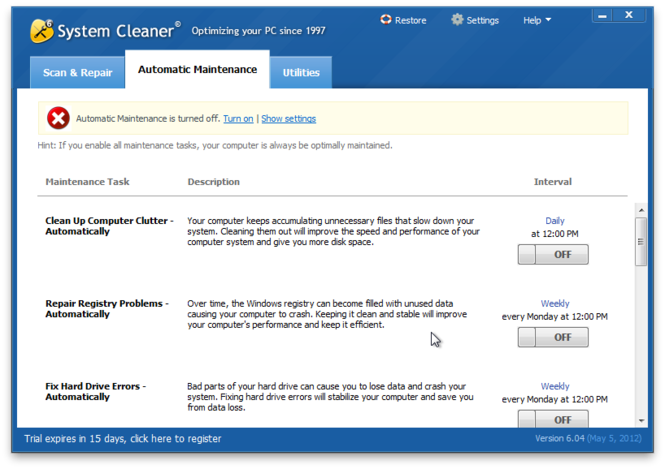Viewport: 665px width, 469px height.
Task: Click the Settings label in header
Action: click(483, 20)
